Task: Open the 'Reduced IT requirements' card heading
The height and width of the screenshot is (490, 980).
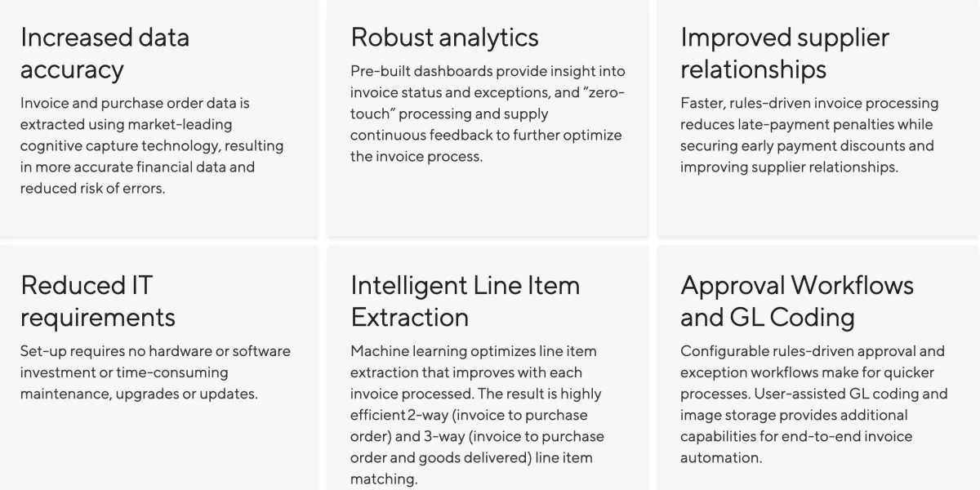Action: [x=98, y=301]
